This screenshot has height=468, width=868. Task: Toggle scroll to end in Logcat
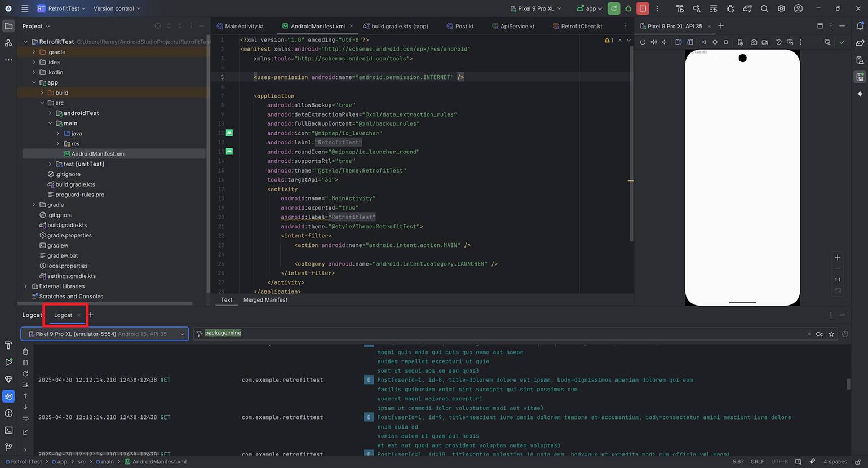click(x=25, y=385)
